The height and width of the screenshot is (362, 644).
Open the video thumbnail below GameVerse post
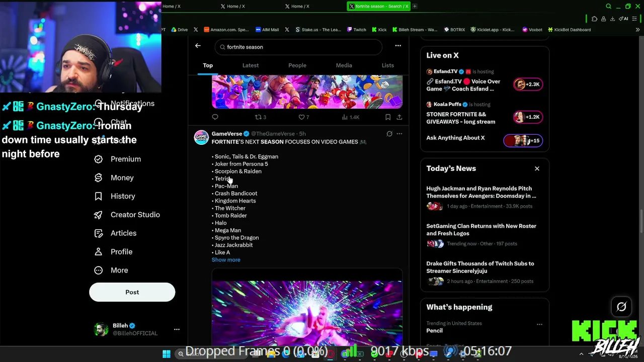(307, 307)
